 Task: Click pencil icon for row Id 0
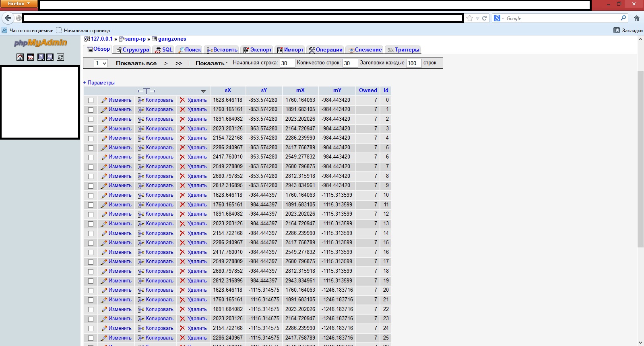[x=104, y=100]
